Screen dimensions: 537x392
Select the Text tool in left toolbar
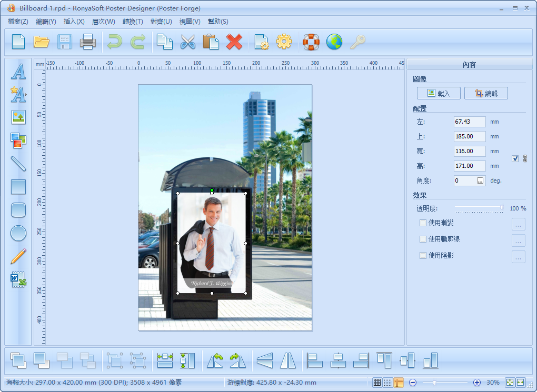18,72
